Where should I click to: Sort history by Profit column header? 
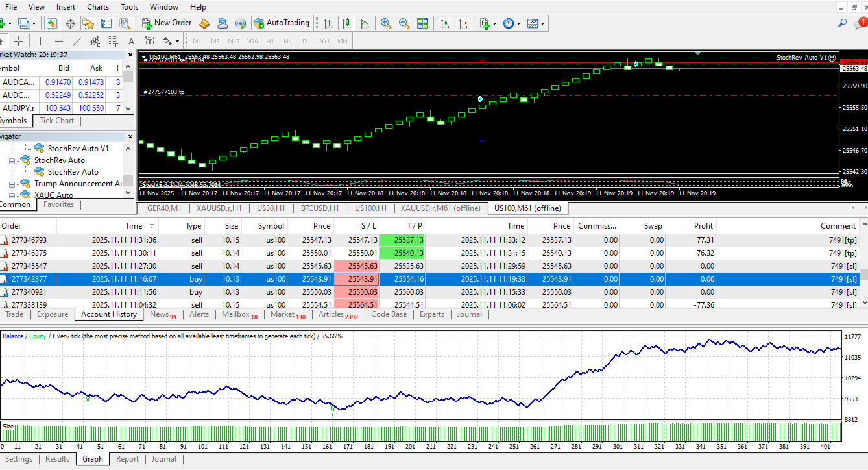coord(703,226)
